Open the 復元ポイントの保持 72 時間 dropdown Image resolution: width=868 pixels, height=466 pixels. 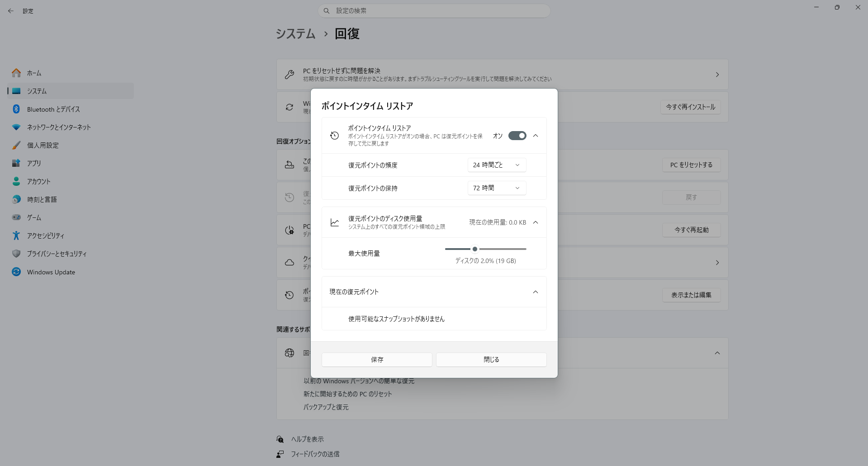[x=497, y=188]
